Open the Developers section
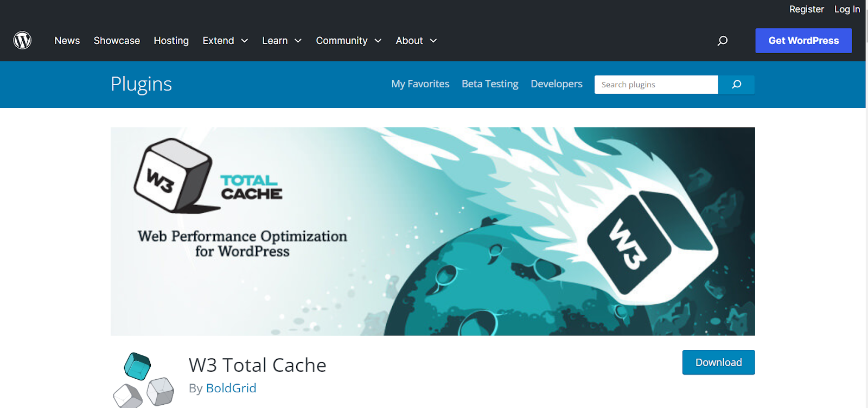Image resolution: width=868 pixels, height=408 pixels. (557, 84)
